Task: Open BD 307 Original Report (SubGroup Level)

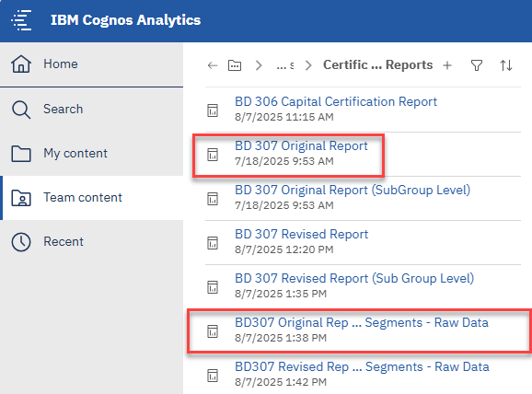Action: [x=353, y=190]
